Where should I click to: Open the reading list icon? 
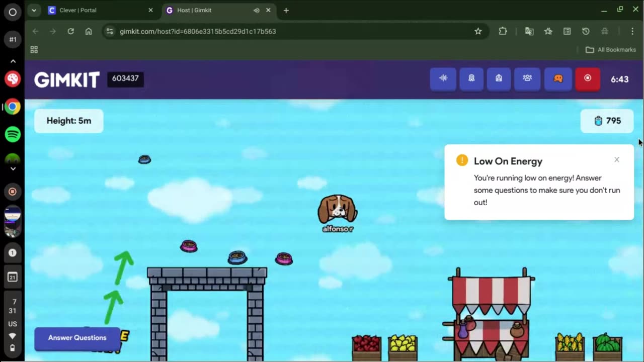(567, 31)
